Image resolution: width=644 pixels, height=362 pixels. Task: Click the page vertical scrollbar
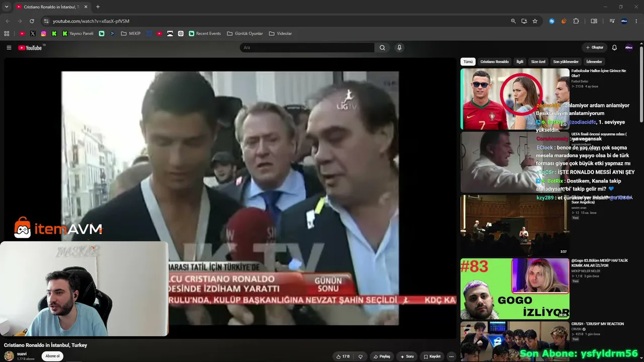641,83
